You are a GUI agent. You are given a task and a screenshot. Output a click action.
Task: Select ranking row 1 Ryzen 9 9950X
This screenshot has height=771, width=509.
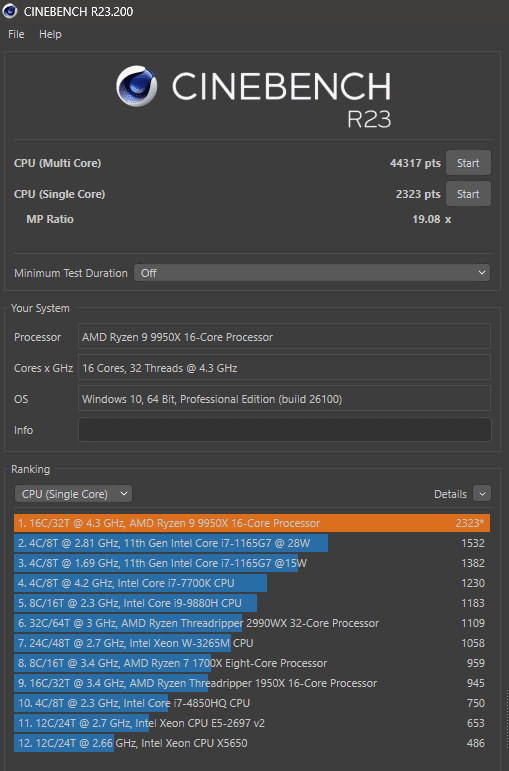pos(252,523)
